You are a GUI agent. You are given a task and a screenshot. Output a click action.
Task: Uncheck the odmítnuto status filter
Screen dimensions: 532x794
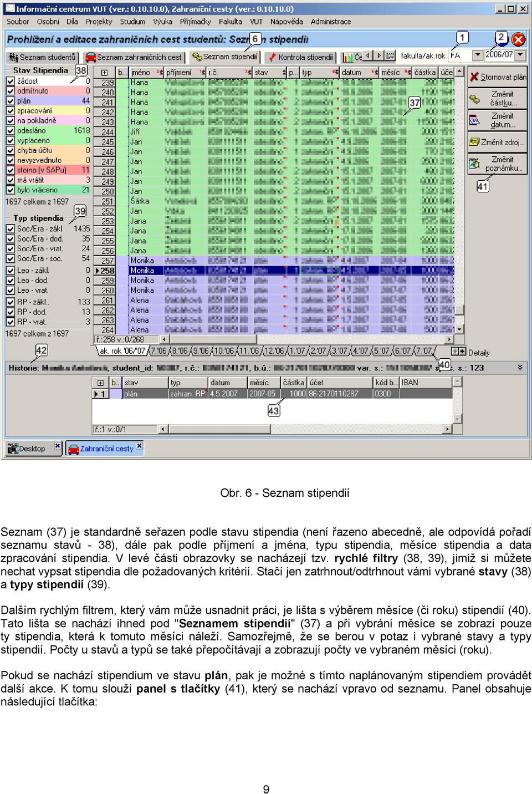pyautogui.click(x=11, y=91)
